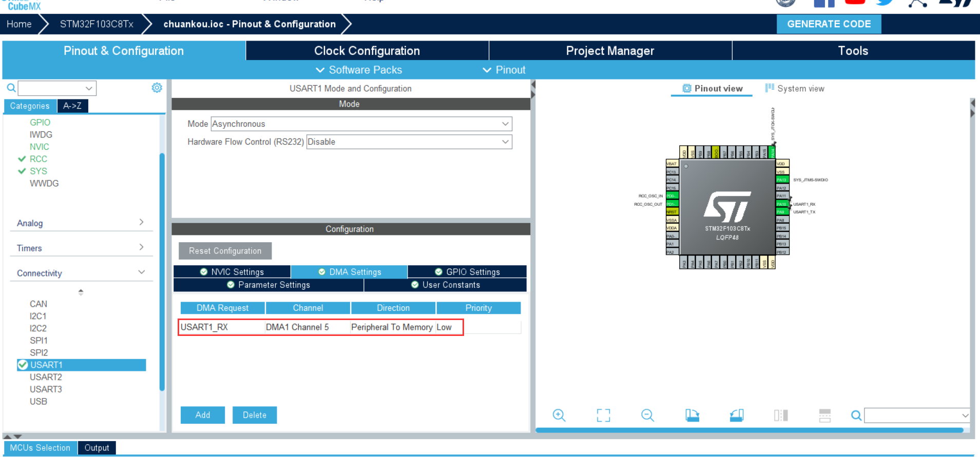This screenshot has height=457, width=980.
Task: Select Pinout & Configuration tab
Action: point(124,51)
